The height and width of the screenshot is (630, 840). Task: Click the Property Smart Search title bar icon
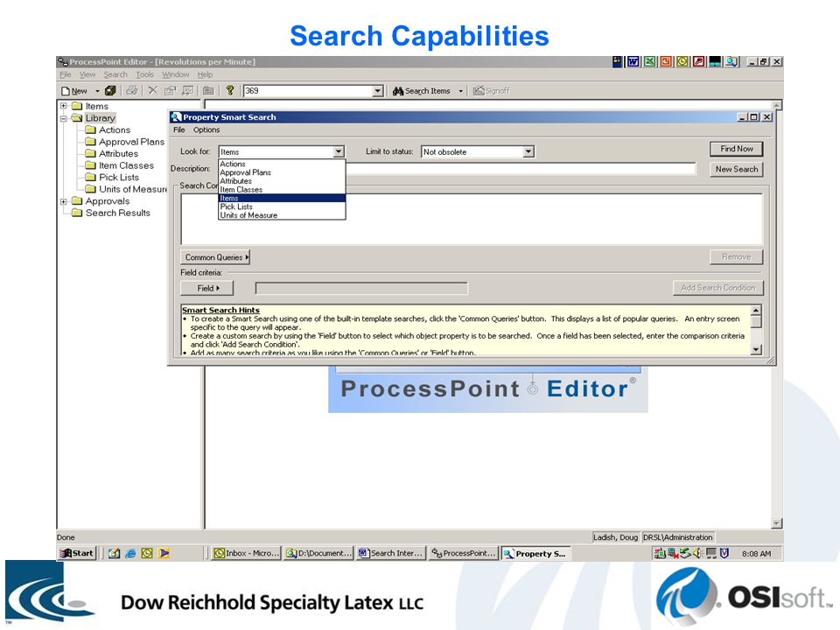176,116
